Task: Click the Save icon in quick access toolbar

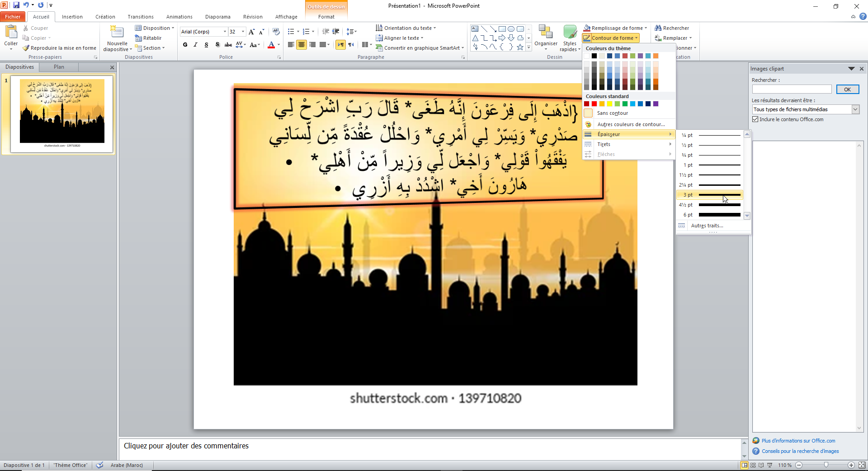Action: (16, 5)
